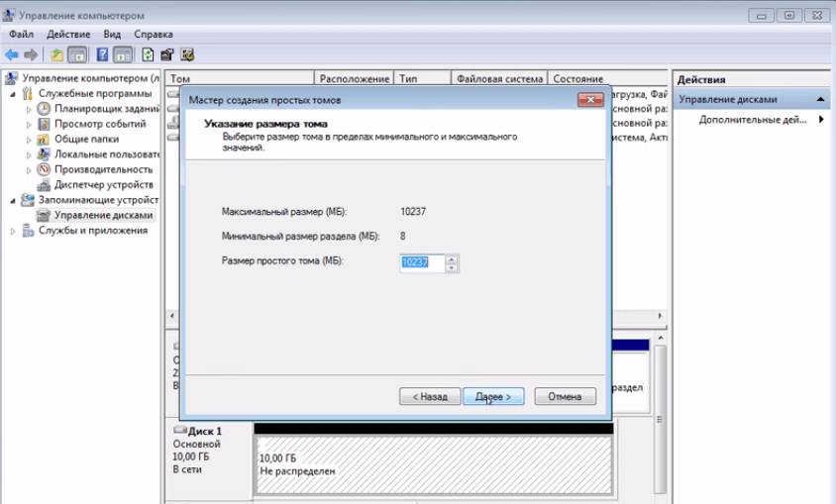Select Диспетчер устройств in tree

coord(103,185)
